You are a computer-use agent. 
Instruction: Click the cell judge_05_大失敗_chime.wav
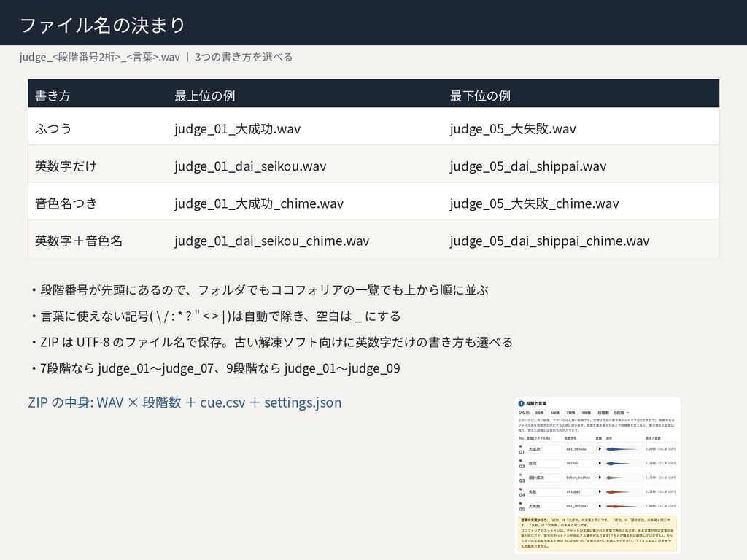coord(534,203)
